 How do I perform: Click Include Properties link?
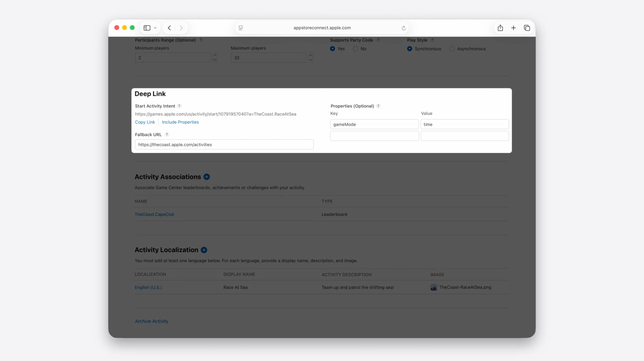(x=180, y=122)
